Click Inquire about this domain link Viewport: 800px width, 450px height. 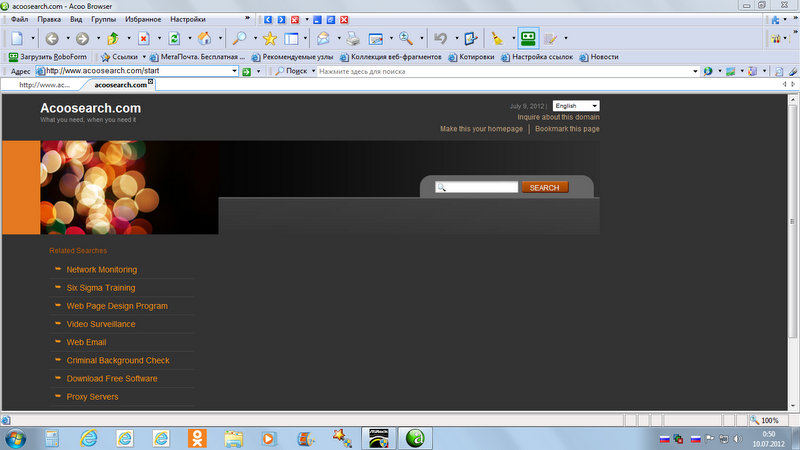tap(558, 117)
